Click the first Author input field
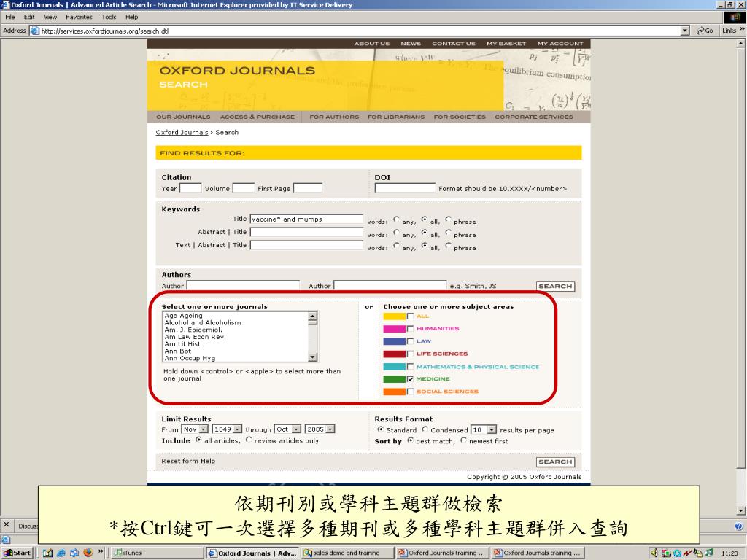The height and width of the screenshot is (560, 747). tap(243, 286)
